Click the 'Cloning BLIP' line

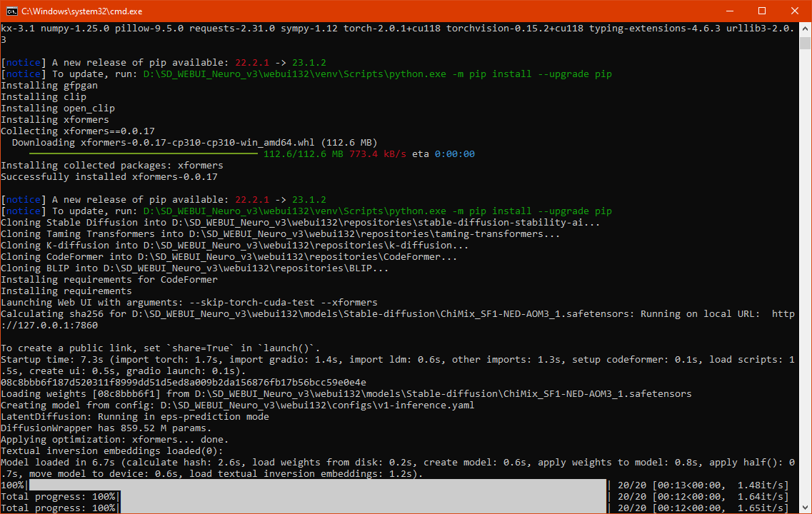coord(195,268)
